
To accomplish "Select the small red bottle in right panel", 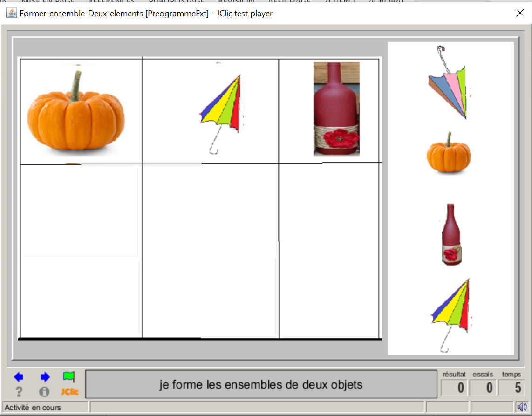I will (x=450, y=235).
